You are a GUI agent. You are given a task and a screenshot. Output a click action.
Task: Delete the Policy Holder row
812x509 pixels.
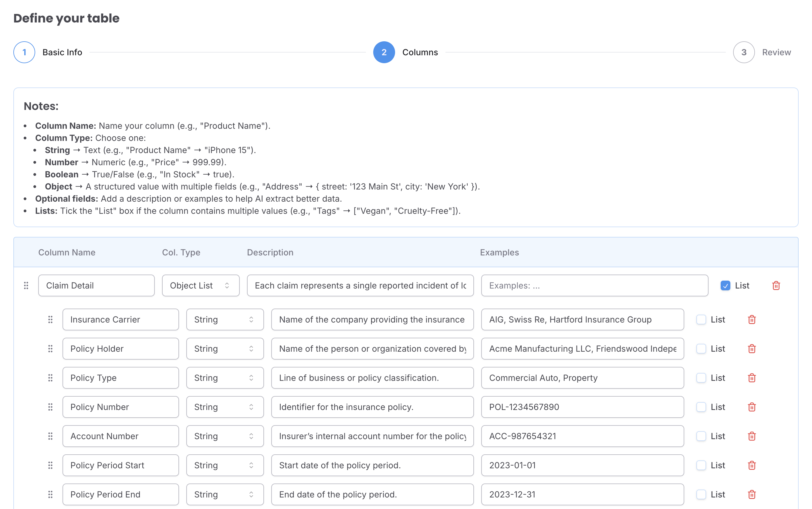(752, 349)
